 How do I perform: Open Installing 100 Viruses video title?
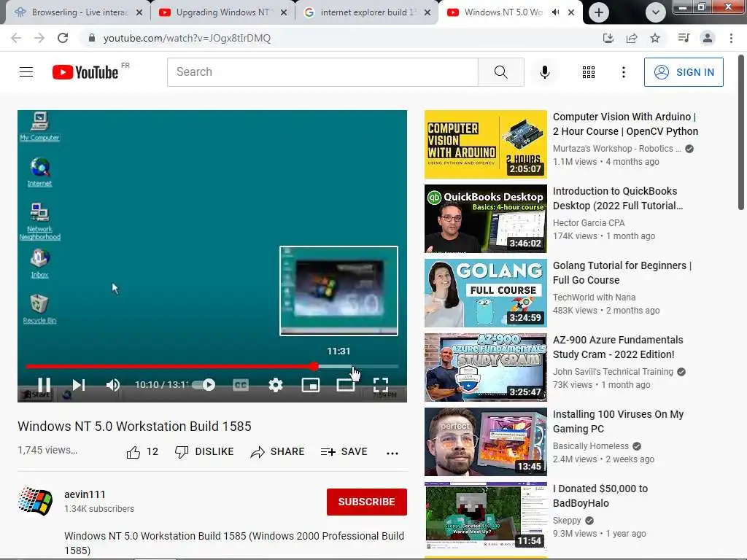[x=618, y=421]
